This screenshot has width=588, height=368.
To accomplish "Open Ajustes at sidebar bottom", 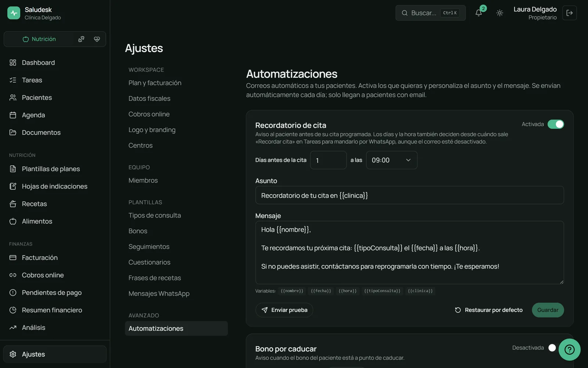I will 55,354.
